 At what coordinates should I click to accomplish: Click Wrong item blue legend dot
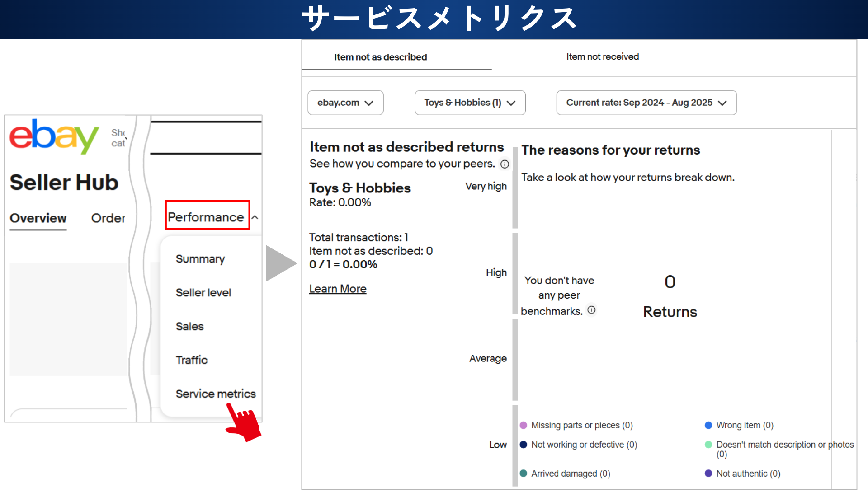point(708,425)
